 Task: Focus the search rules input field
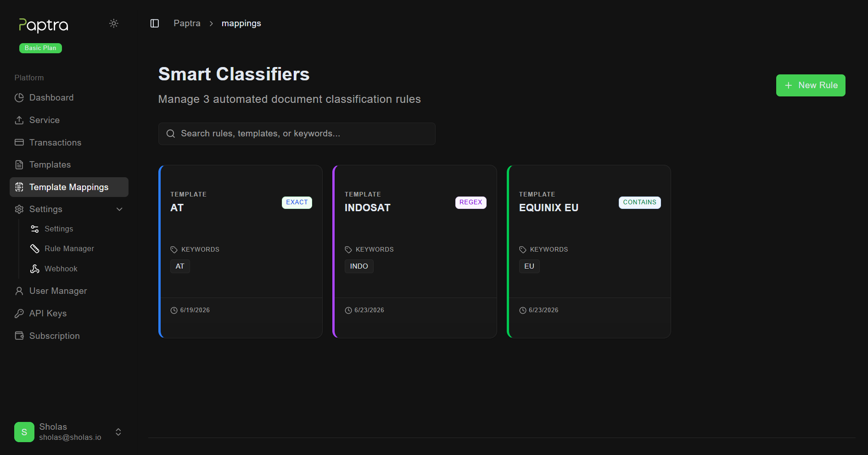pos(297,134)
